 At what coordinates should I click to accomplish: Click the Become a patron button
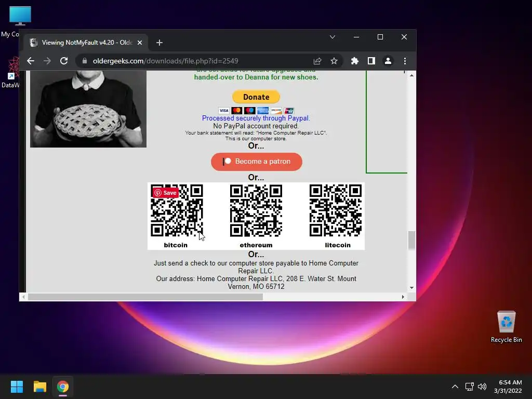[x=257, y=162]
